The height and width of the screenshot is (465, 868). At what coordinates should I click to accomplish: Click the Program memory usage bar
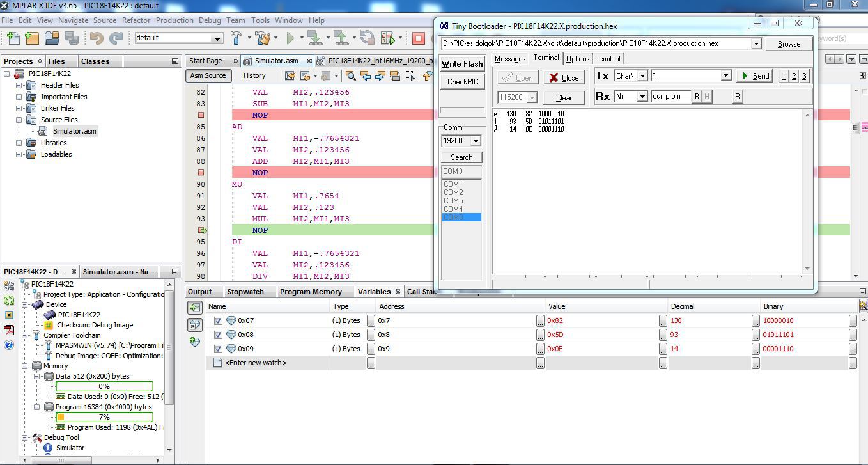[x=104, y=417]
